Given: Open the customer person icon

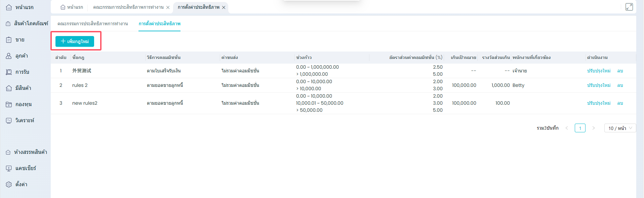Looking at the screenshot, I should tap(9, 56).
